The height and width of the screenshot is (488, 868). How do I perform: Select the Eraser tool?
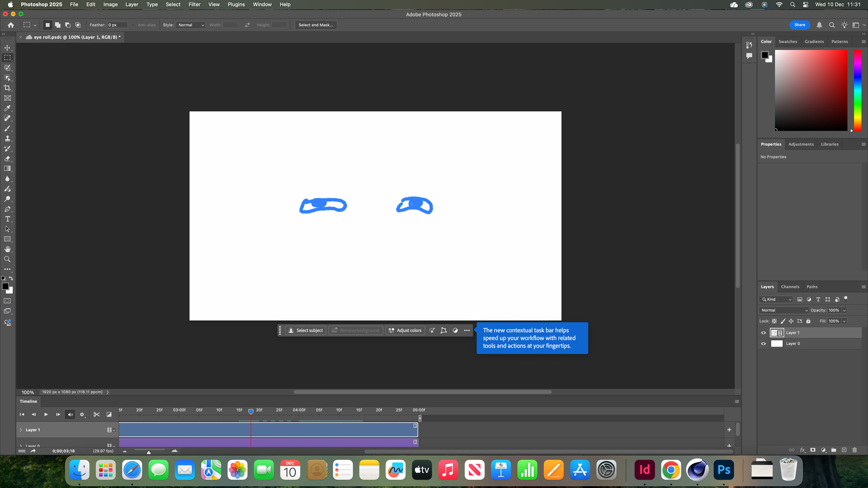click(x=7, y=159)
